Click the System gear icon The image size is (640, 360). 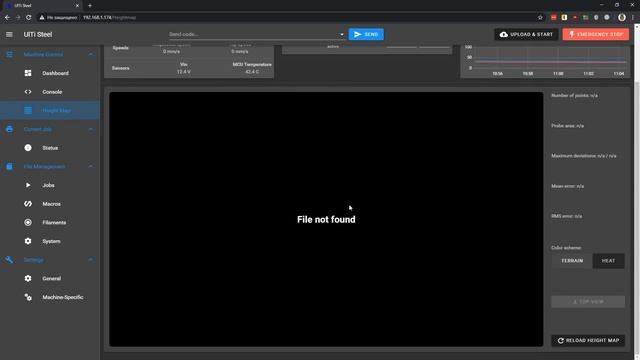pos(28,241)
